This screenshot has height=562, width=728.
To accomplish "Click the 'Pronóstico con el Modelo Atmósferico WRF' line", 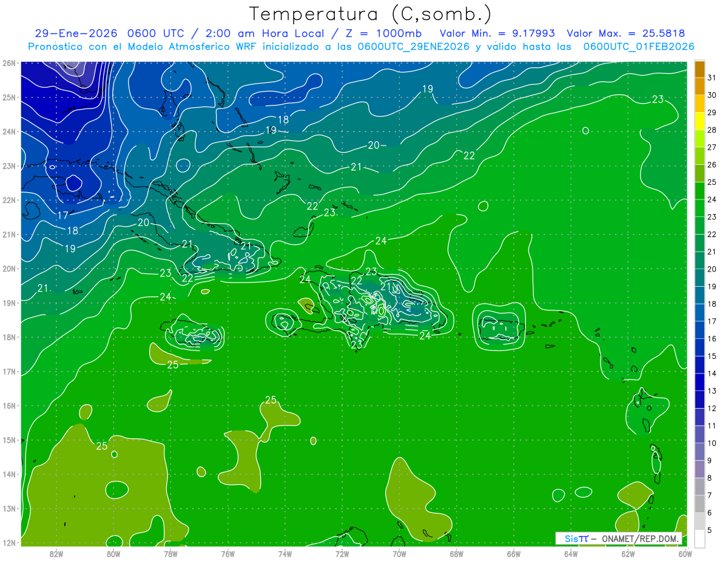I will pos(143,47).
